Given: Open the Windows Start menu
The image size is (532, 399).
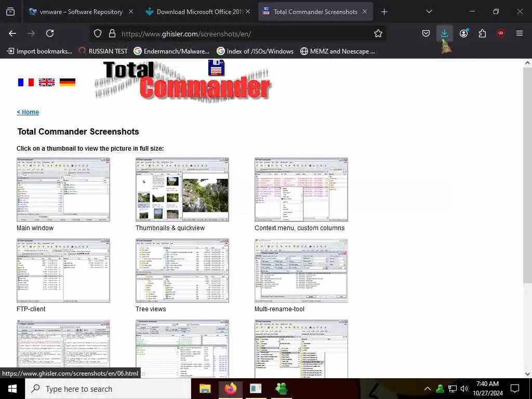Looking at the screenshot, I should [12, 389].
